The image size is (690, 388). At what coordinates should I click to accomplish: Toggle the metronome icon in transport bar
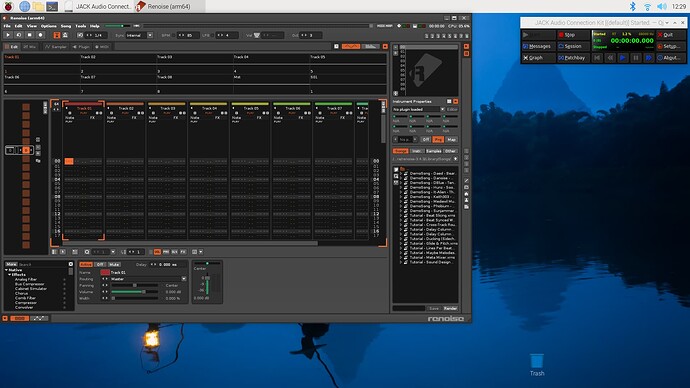[65, 35]
